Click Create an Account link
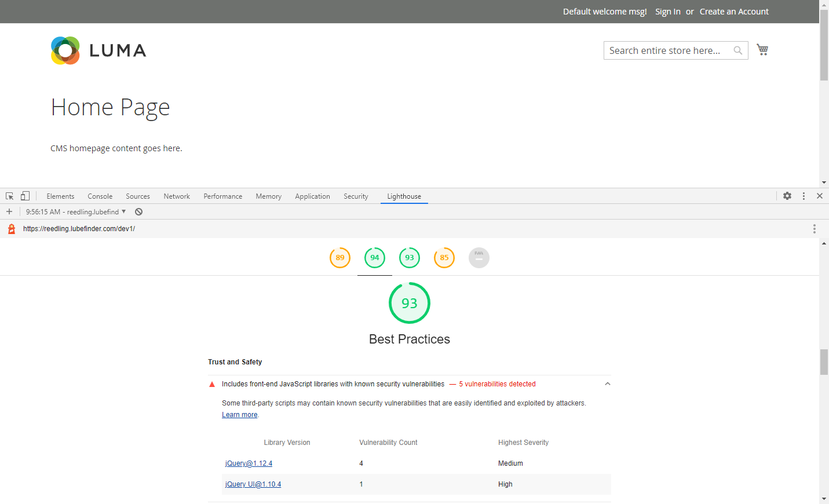 coord(734,12)
